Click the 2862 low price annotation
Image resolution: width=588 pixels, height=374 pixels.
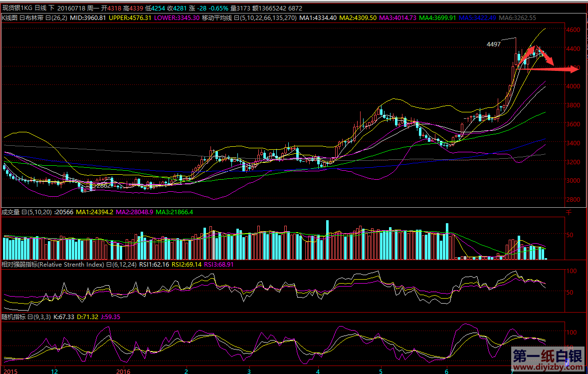coord(103,185)
